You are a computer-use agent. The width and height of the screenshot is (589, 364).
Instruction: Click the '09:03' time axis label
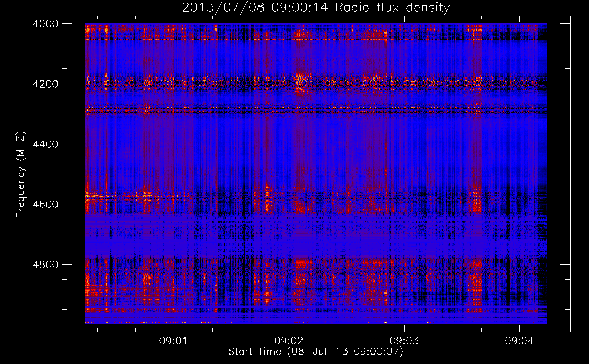(x=404, y=341)
